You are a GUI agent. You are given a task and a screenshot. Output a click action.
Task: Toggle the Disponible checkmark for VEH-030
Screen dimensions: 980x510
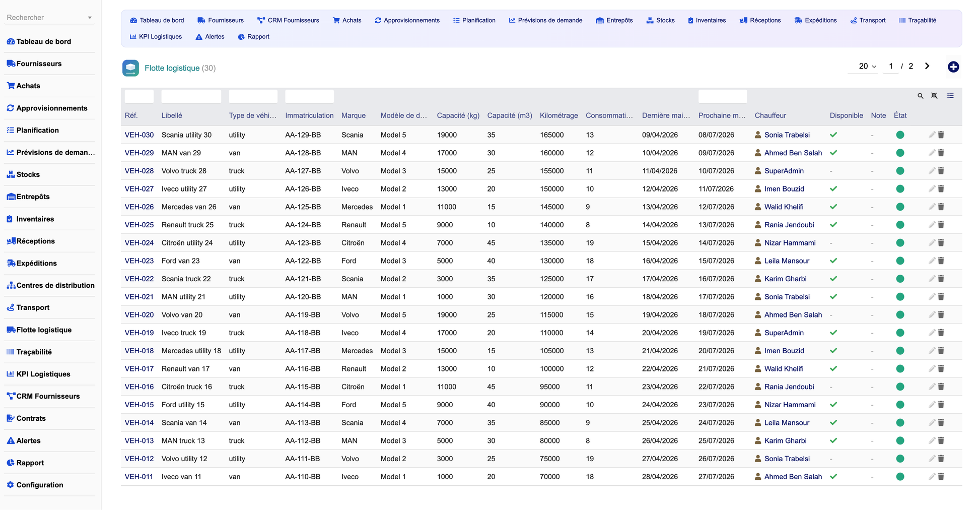coord(833,135)
